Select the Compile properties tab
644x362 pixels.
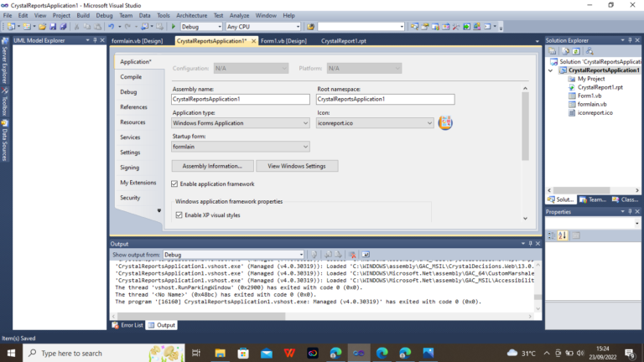131,77
